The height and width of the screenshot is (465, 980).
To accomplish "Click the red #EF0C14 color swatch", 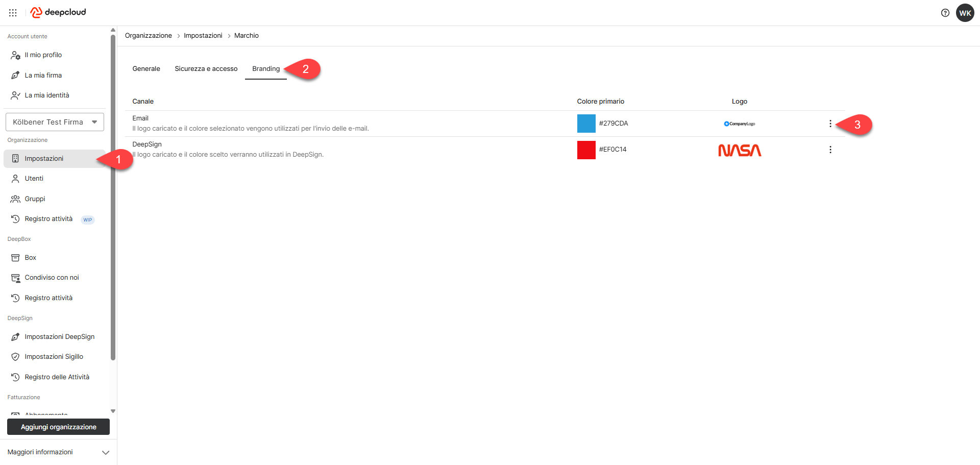I will pyautogui.click(x=586, y=150).
